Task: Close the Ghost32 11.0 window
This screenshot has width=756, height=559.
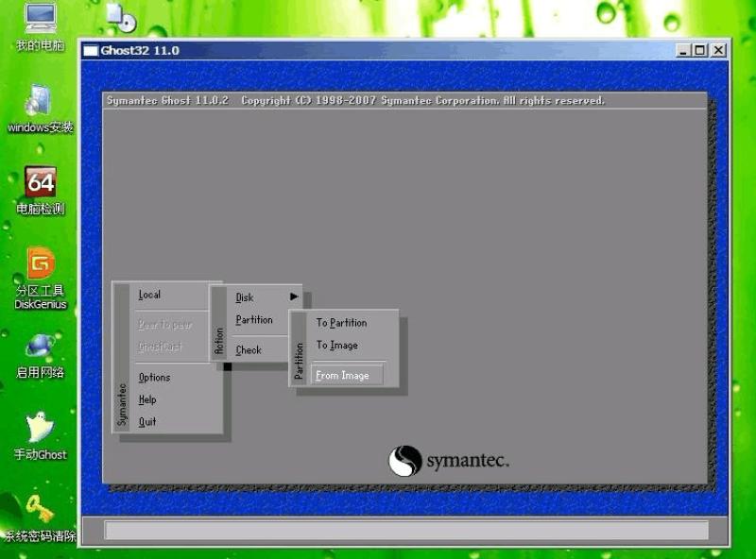Action: click(718, 50)
